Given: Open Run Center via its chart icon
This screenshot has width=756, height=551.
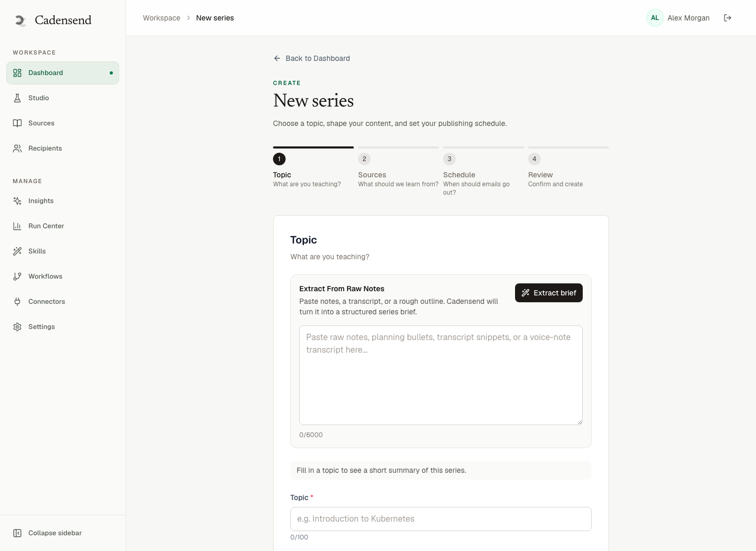Looking at the screenshot, I should 17,226.
